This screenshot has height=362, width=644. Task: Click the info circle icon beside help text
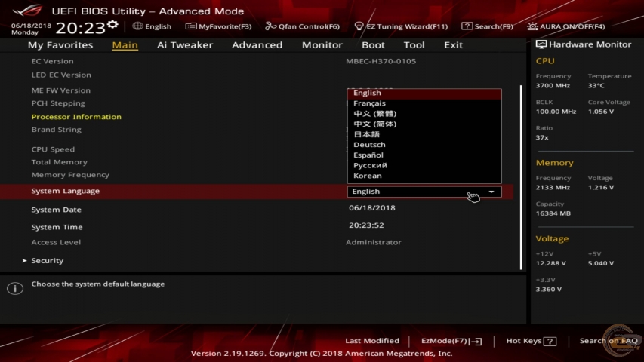pyautogui.click(x=15, y=289)
